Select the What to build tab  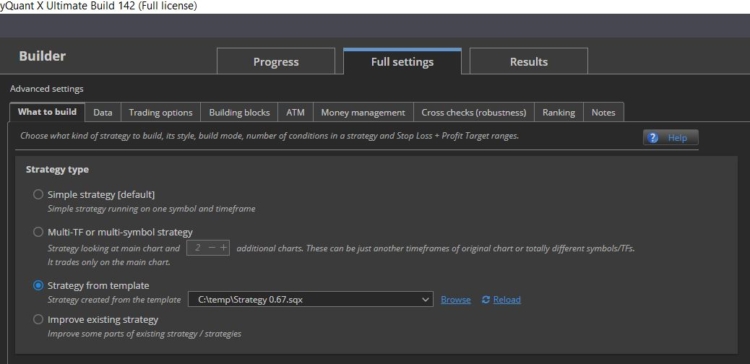click(x=47, y=112)
